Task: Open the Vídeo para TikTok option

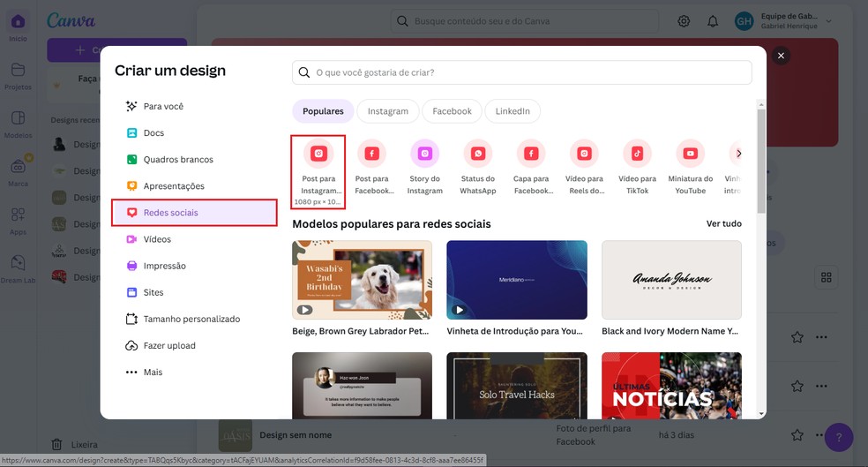Action: coord(637,154)
